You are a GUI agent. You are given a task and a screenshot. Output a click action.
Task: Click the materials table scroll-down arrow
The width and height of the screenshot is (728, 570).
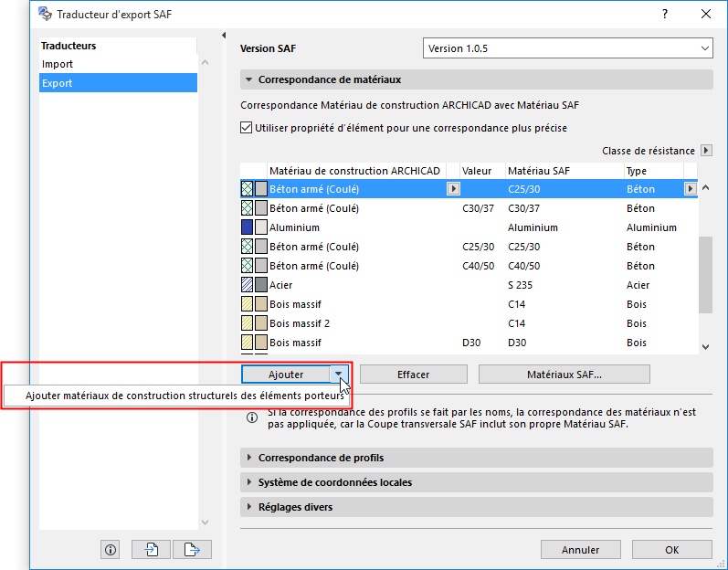coord(706,347)
